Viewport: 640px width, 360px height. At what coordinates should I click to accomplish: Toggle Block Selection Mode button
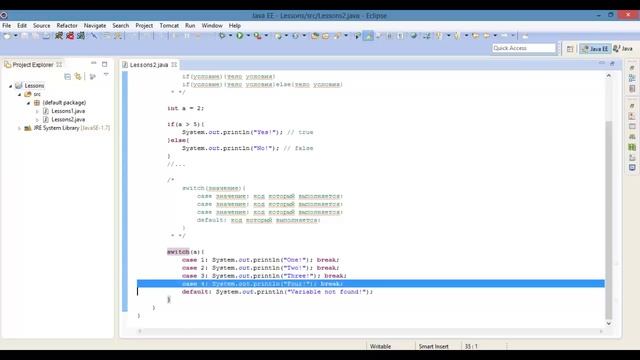[390, 36]
